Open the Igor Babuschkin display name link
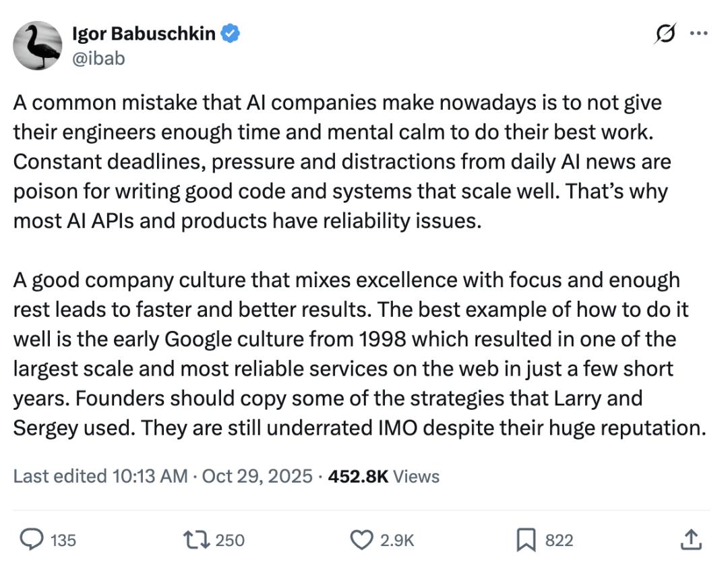This screenshot has width=728, height=567. [143, 34]
